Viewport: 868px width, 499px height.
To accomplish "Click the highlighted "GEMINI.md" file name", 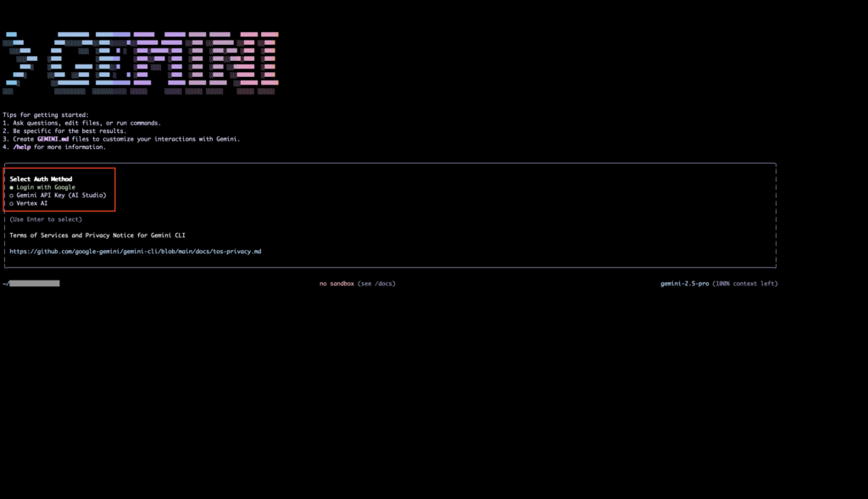I will tap(53, 139).
